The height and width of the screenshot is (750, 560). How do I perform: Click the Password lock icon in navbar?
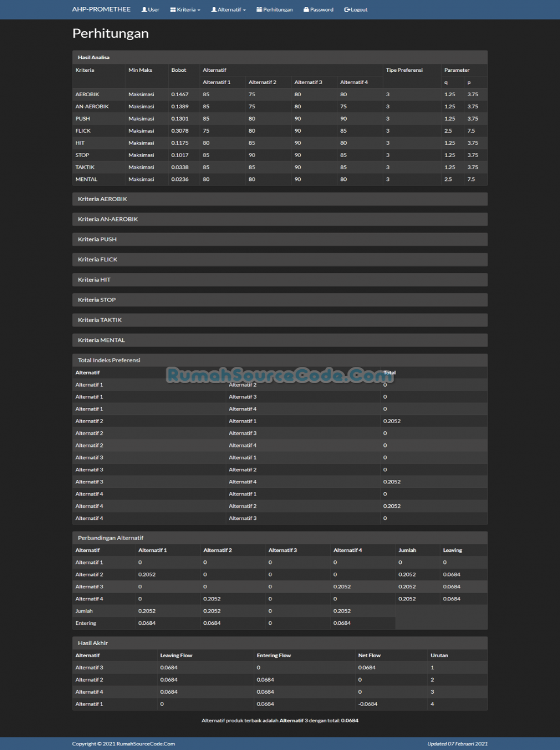[306, 10]
